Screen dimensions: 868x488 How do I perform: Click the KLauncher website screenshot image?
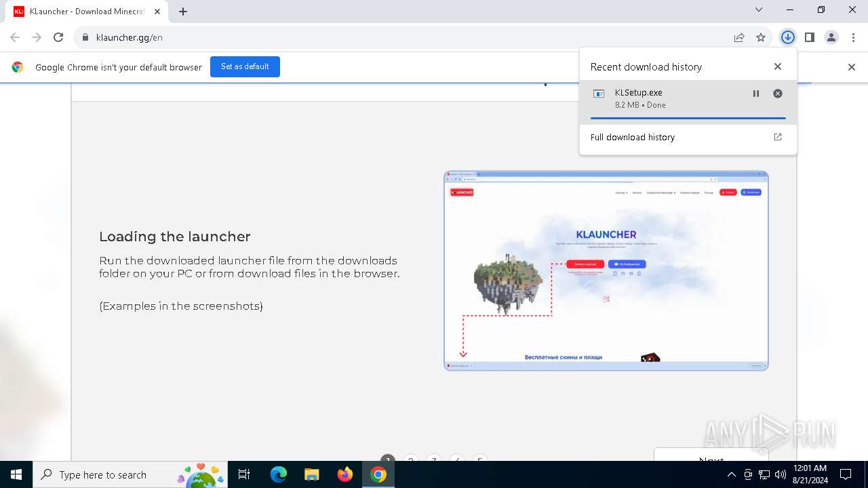pyautogui.click(x=606, y=270)
